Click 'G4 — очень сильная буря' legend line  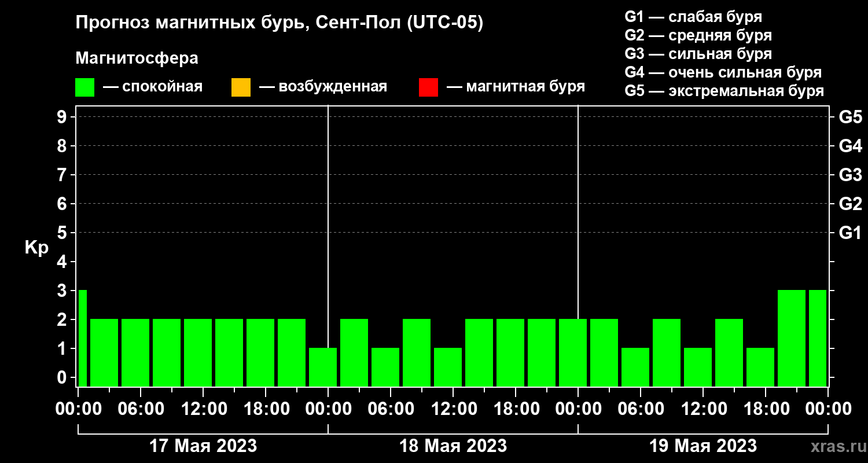pos(723,72)
